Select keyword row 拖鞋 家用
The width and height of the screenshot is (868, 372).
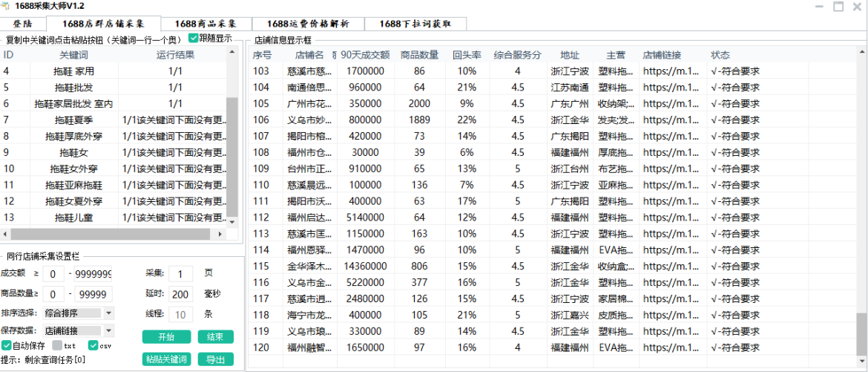click(114, 71)
